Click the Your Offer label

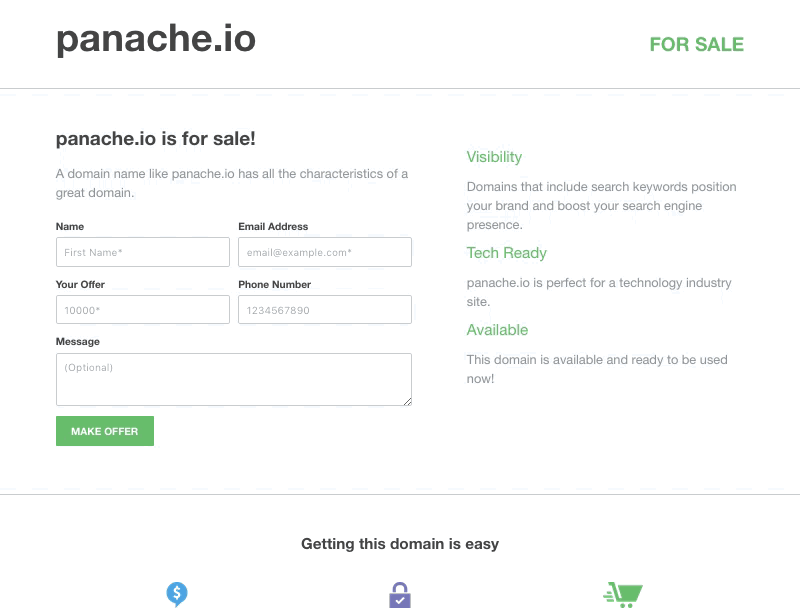coord(80,285)
